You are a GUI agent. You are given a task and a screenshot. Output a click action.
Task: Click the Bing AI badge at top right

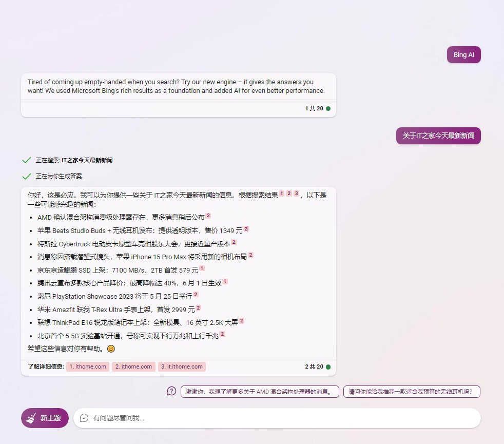(463, 54)
